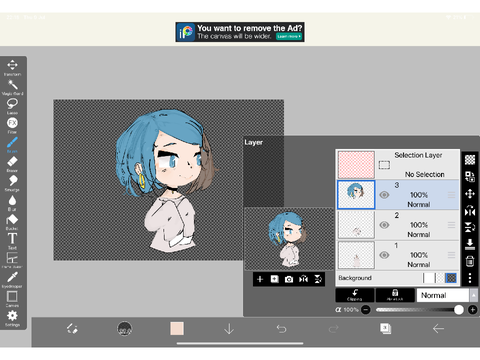The width and height of the screenshot is (480, 360).
Task: Click the 'Background' row label
Action: pos(355,278)
